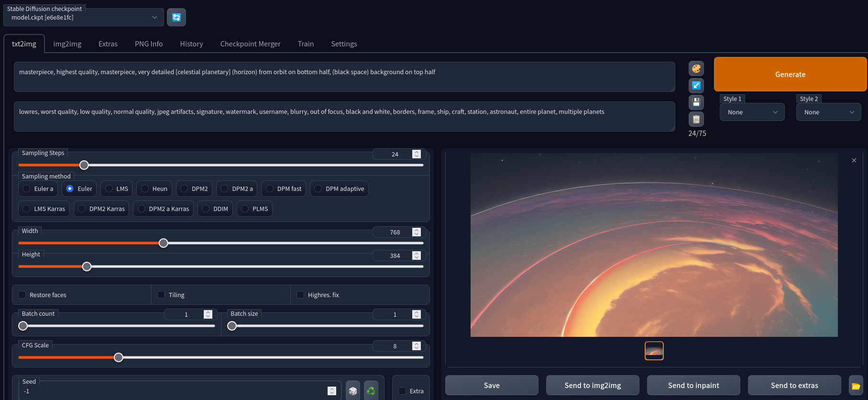This screenshot has height=400, width=868.
Task: Open the History tab
Action: 191,44
